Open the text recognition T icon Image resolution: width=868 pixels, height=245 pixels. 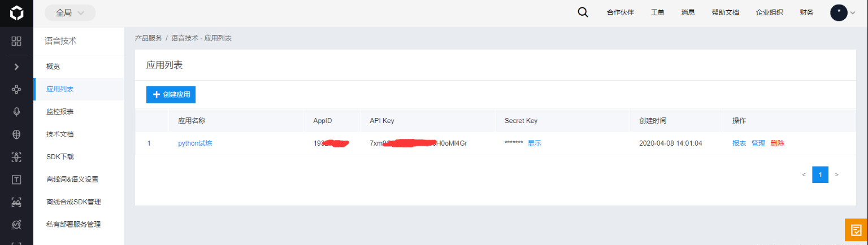pos(16,180)
